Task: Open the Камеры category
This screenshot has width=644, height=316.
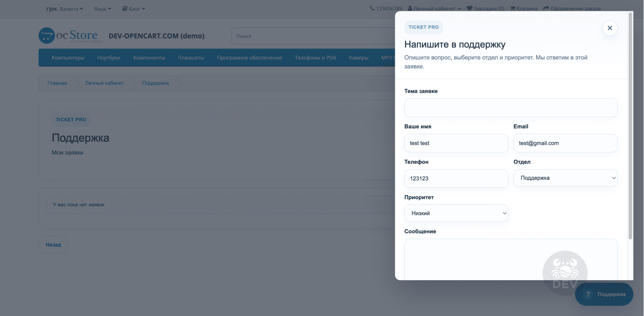Action: pos(359,58)
